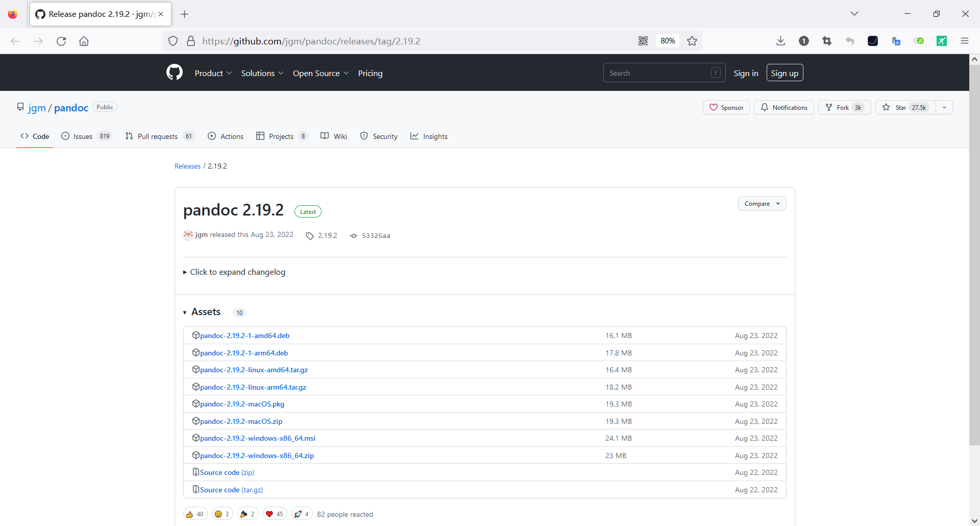The width and height of the screenshot is (980, 526).
Task: Open the Issues tab
Action: point(87,136)
